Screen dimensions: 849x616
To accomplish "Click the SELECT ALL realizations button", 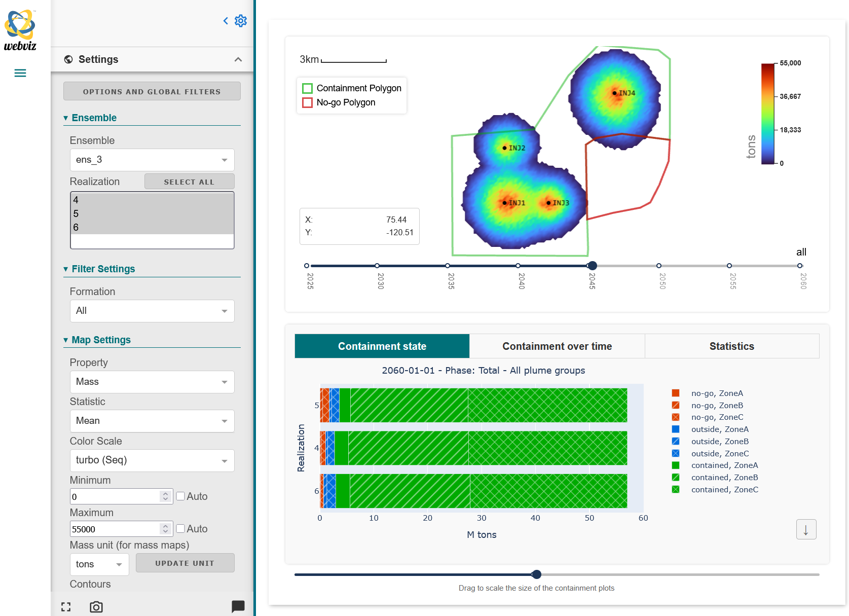I will click(189, 182).
